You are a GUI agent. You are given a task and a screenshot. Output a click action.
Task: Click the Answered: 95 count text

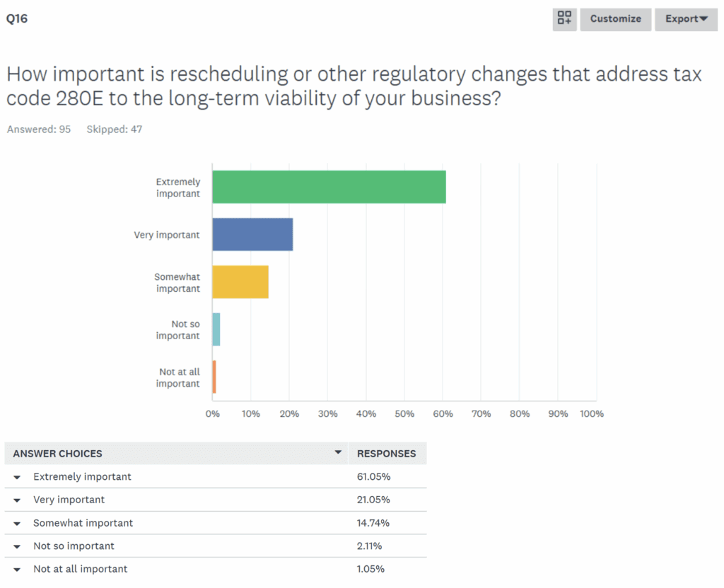[x=39, y=129]
